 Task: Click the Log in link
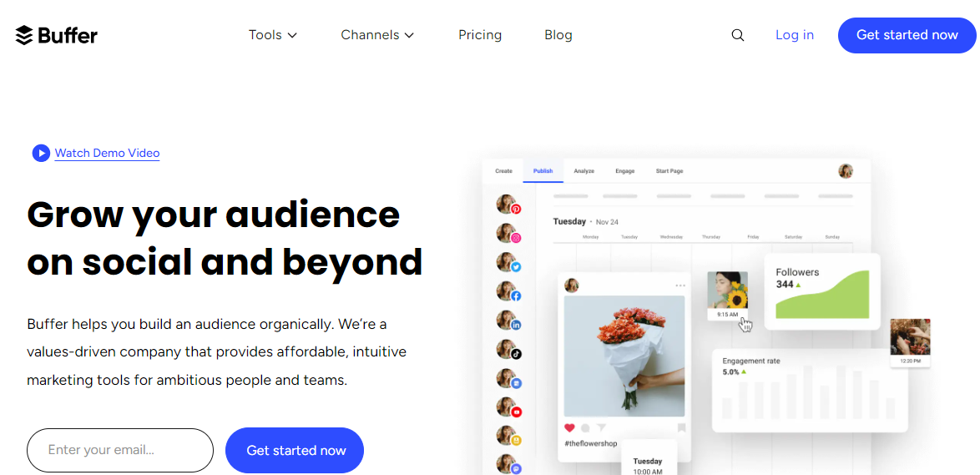tap(794, 35)
